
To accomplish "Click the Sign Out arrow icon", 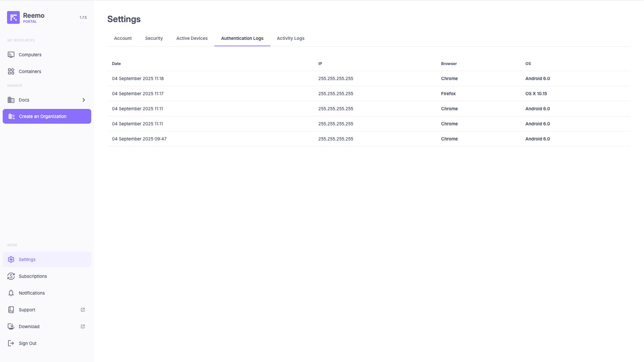I will 11,343.
